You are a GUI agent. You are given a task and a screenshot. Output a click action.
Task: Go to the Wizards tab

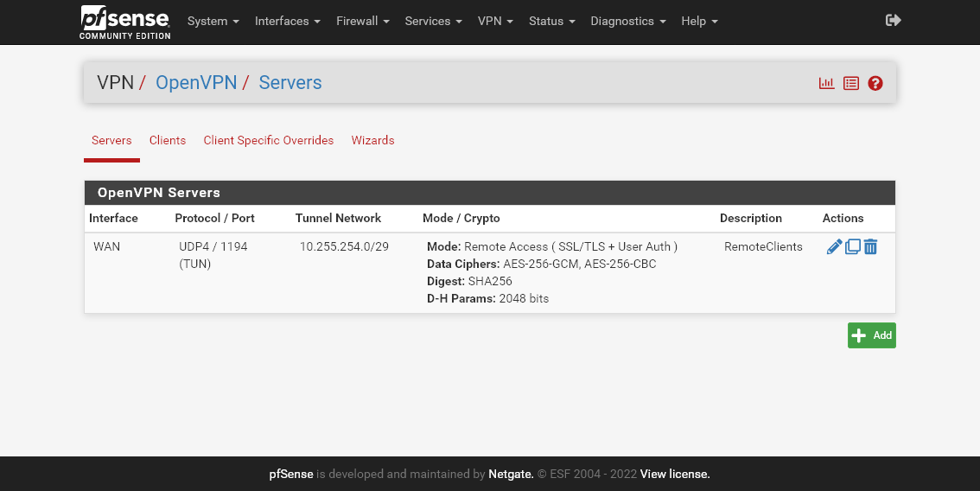click(x=372, y=140)
